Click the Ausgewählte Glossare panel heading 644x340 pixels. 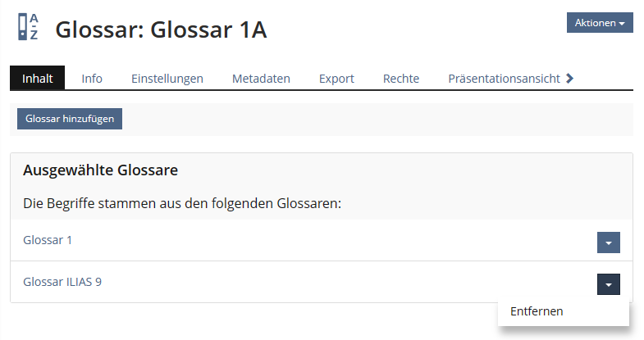coord(101,170)
